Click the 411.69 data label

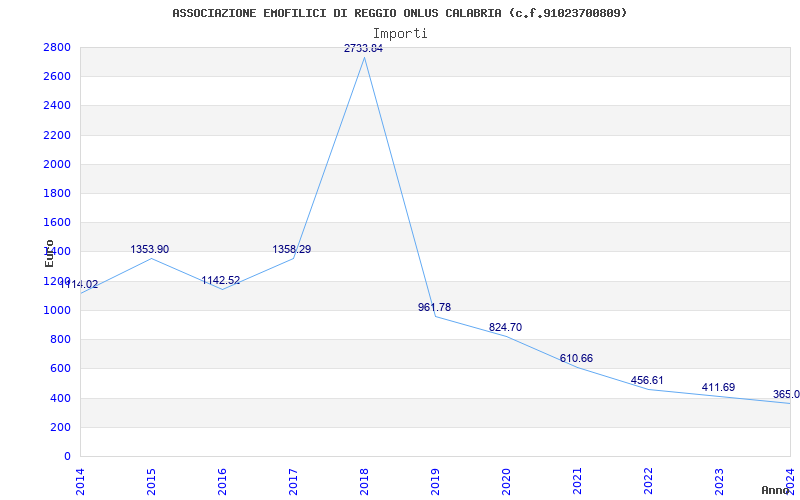click(718, 387)
